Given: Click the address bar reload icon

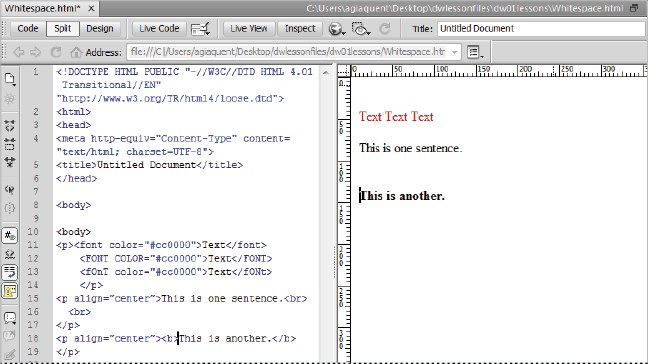Looking at the screenshot, I should pyautogui.click(x=56, y=52).
